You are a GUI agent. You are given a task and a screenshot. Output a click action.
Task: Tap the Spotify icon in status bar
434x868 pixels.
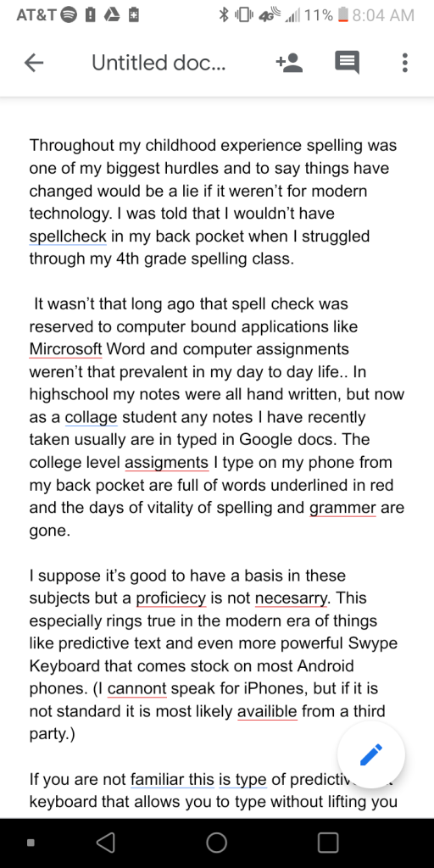click(x=68, y=15)
